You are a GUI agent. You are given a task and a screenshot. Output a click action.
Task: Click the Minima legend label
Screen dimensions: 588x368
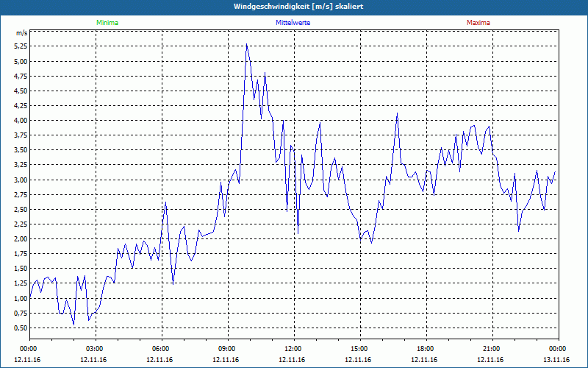point(107,23)
